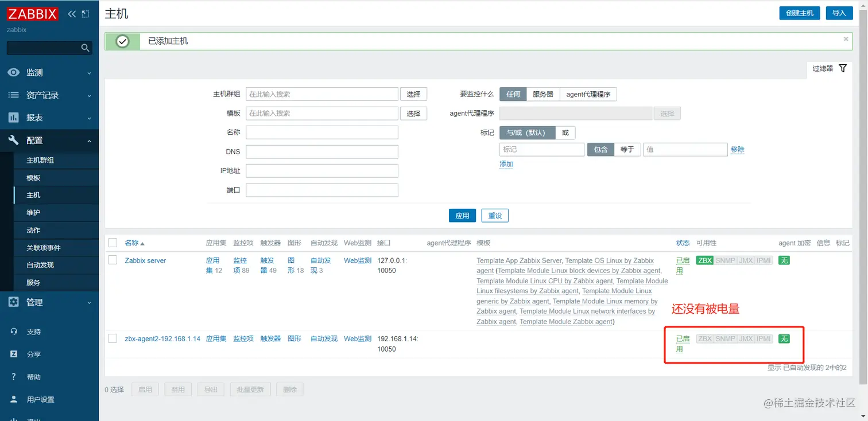Viewport: 868px width, 421px height.
Task: Click the 分享 Z icon
Action: tap(14, 354)
